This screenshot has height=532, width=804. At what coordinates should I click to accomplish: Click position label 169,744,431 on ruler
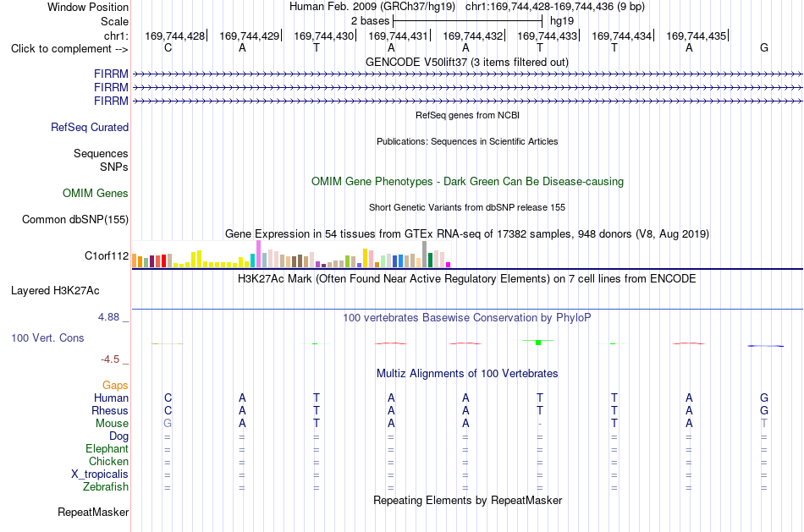pyautogui.click(x=398, y=36)
